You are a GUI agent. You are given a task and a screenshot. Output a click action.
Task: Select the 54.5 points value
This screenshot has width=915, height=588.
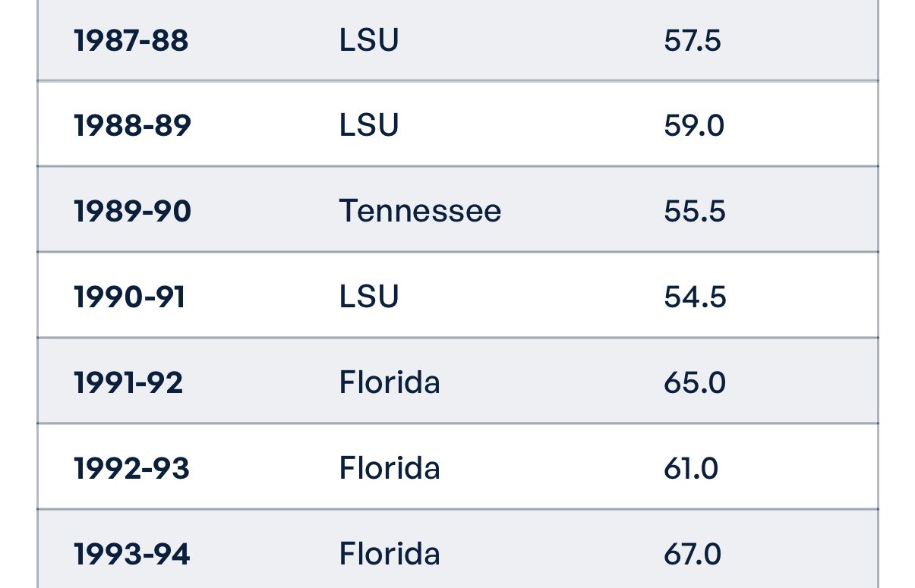(x=694, y=297)
